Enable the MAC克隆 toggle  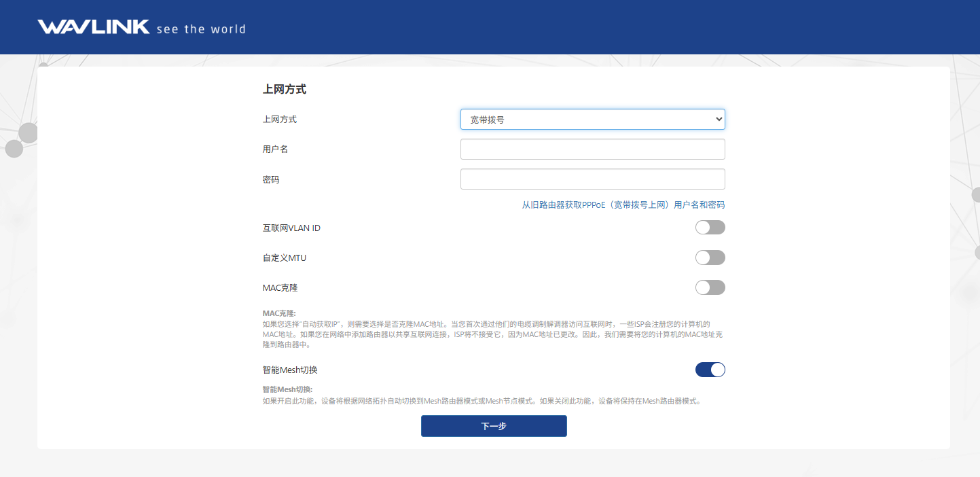710,287
